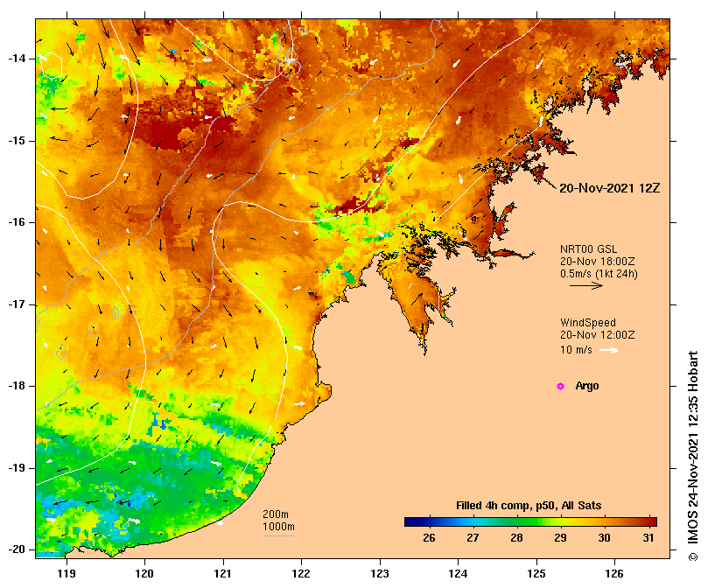Image resolution: width=708 pixels, height=588 pixels.
Task: Click the green section of colorbar near 28
Action: (517, 522)
